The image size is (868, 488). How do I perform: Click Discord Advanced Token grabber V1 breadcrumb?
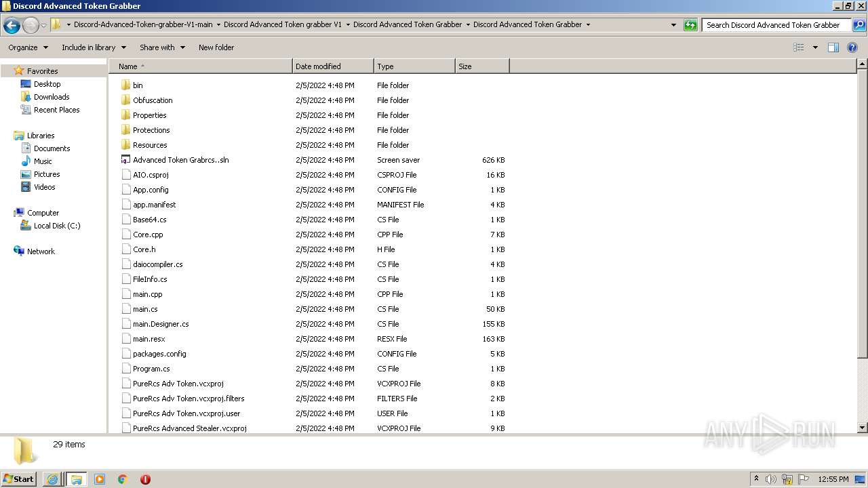(283, 24)
